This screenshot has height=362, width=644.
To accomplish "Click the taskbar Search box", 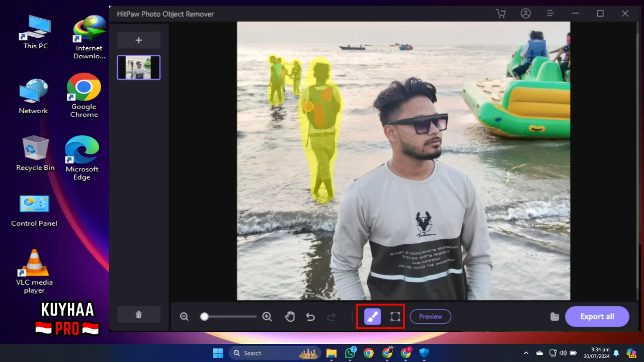I will [x=275, y=353].
